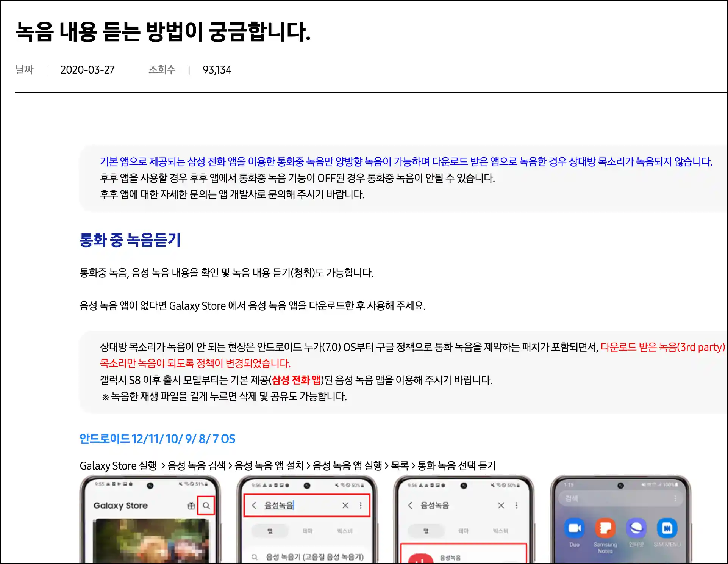
Task: Tap the Duo app icon
Action: point(574,528)
